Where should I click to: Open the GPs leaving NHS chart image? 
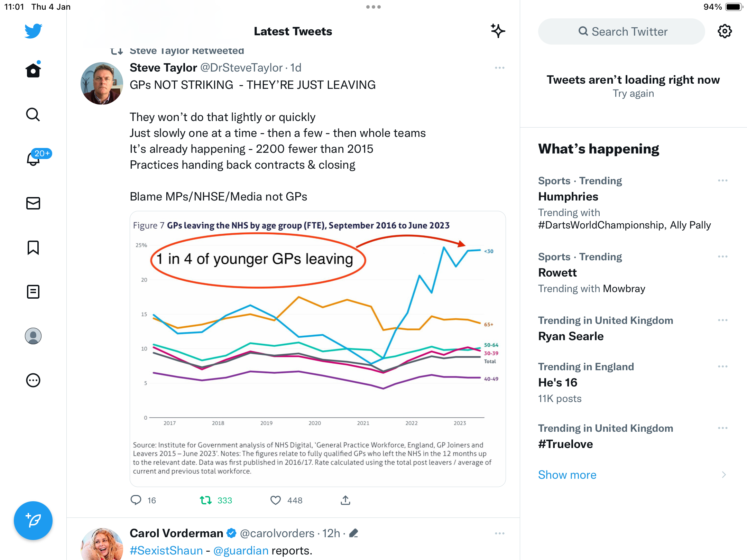pos(318,349)
